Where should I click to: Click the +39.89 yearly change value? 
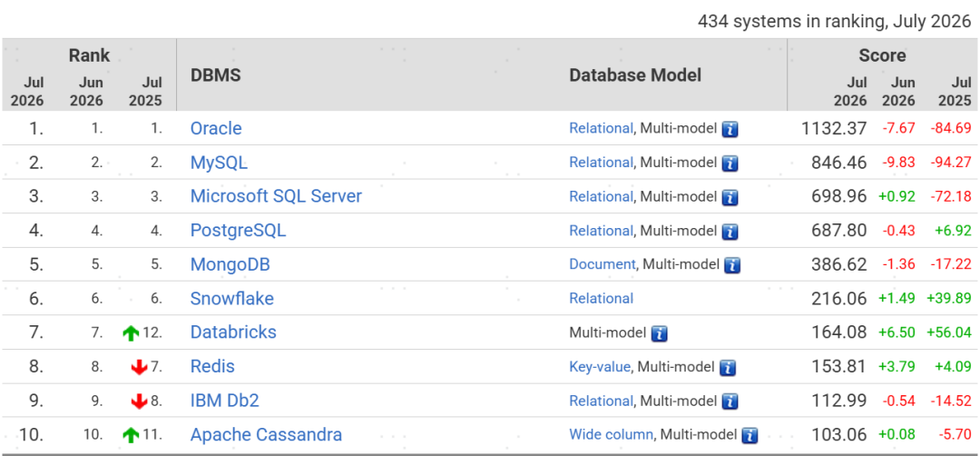click(x=949, y=298)
